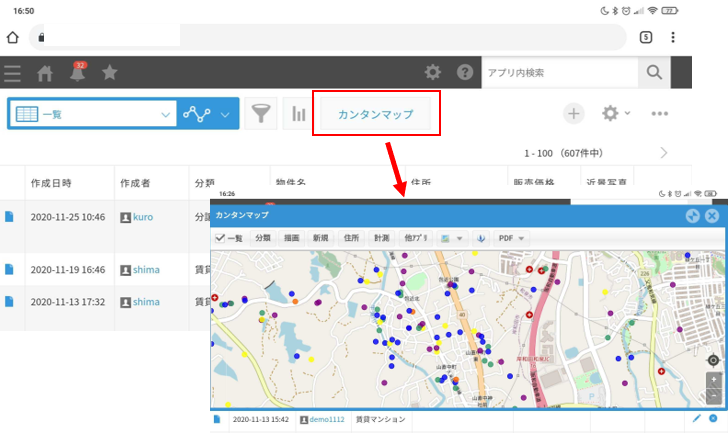Click the 作成日時 column header
This screenshot has height=433, width=728.
coord(51,183)
